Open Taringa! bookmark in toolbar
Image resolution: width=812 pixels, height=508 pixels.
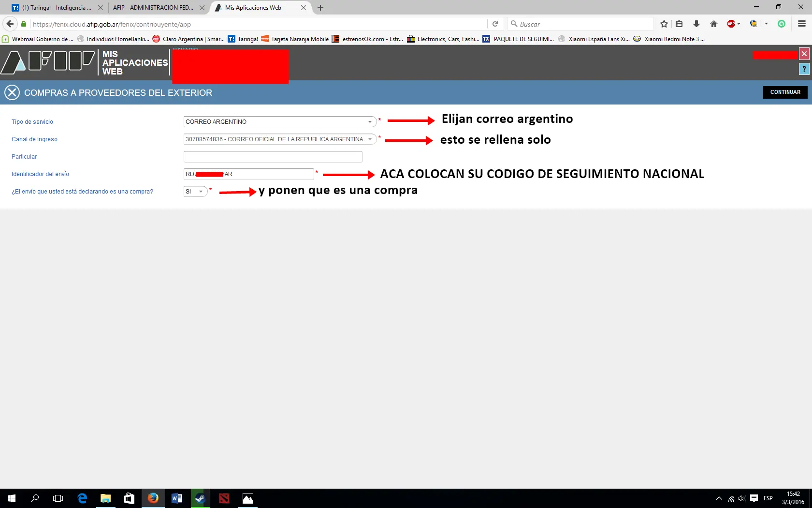(243, 39)
